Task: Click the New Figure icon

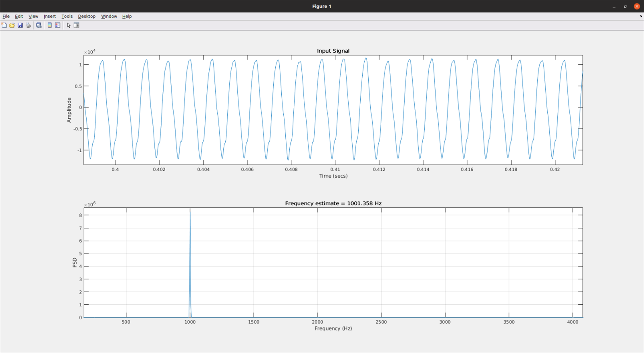Action: (4, 25)
